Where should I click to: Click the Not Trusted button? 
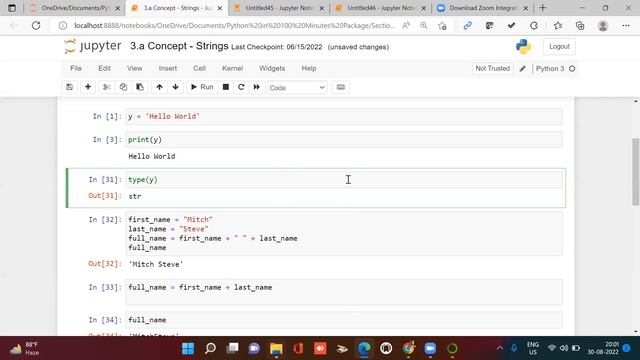click(x=493, y=69)
